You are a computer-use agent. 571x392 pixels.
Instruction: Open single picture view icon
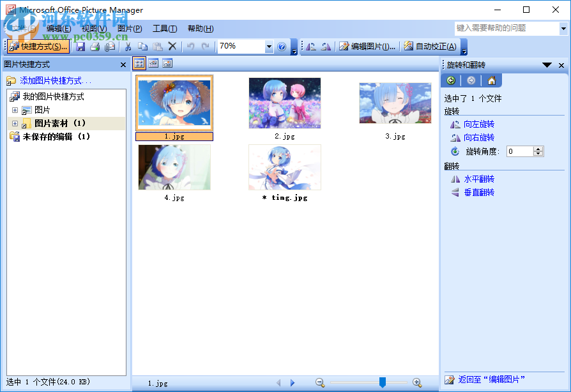tap(167, 63)
